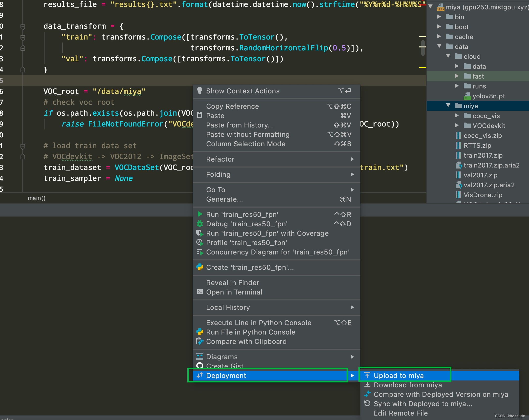This screenshot has height=420, width=529.
Task: Expand the fast folder
Action: (x=457, y=76)
